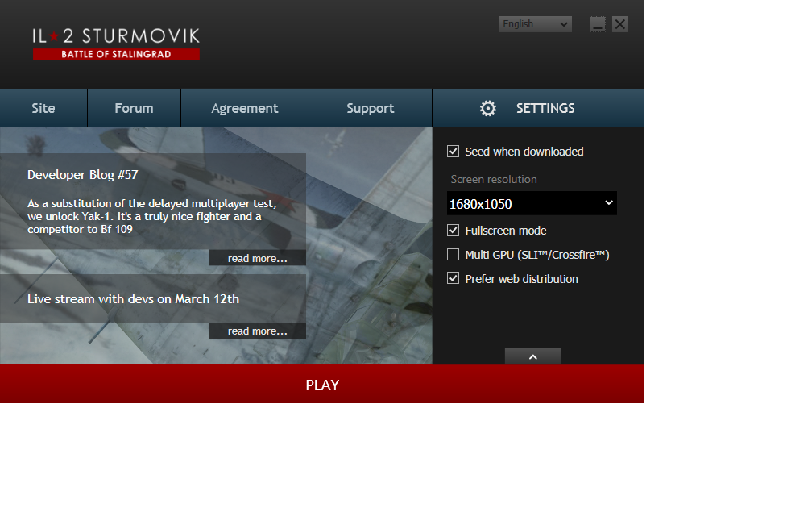Click the Yak-1 news description text
This screenshot has height=508, width=812.
pos(151,216)
